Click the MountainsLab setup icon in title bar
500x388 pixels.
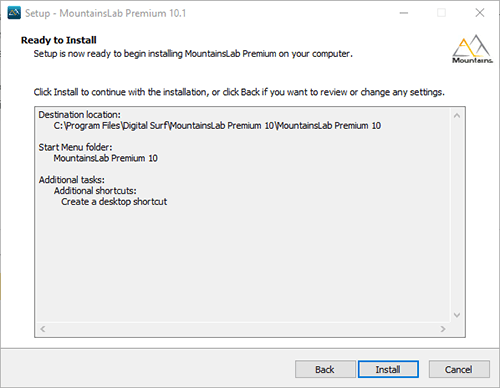14,13
